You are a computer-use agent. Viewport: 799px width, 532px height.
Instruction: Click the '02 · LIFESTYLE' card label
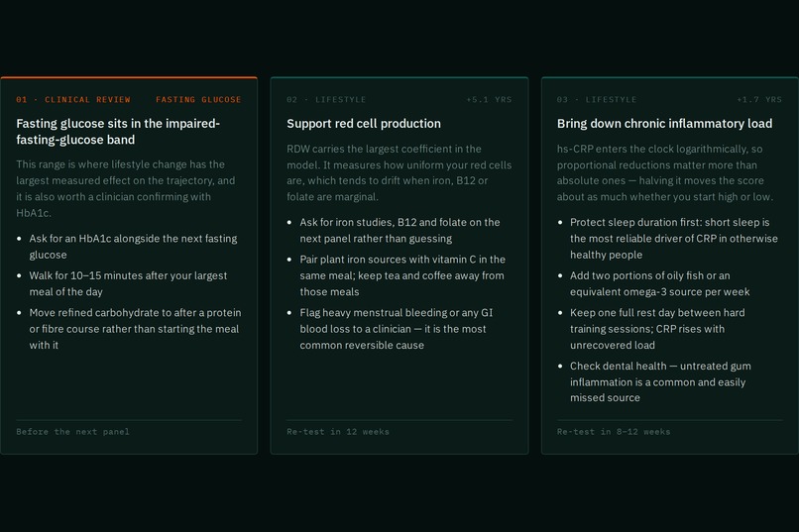point(326,100)
